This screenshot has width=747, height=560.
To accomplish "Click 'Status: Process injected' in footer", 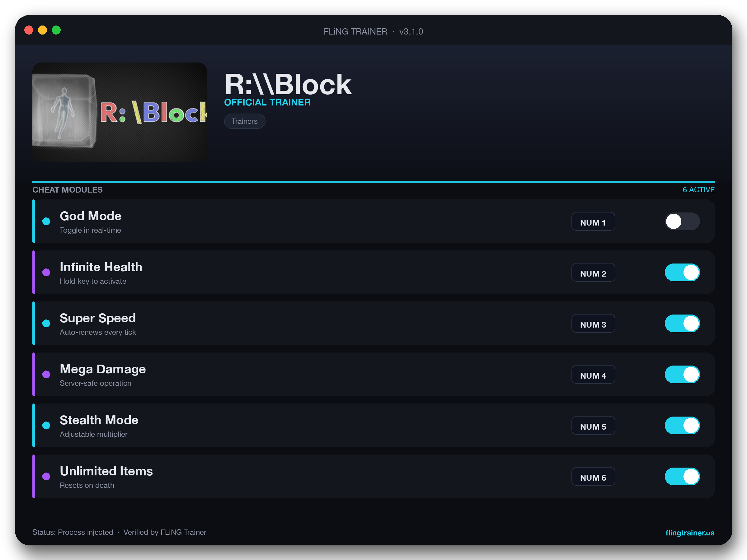I will coord(73,532).
